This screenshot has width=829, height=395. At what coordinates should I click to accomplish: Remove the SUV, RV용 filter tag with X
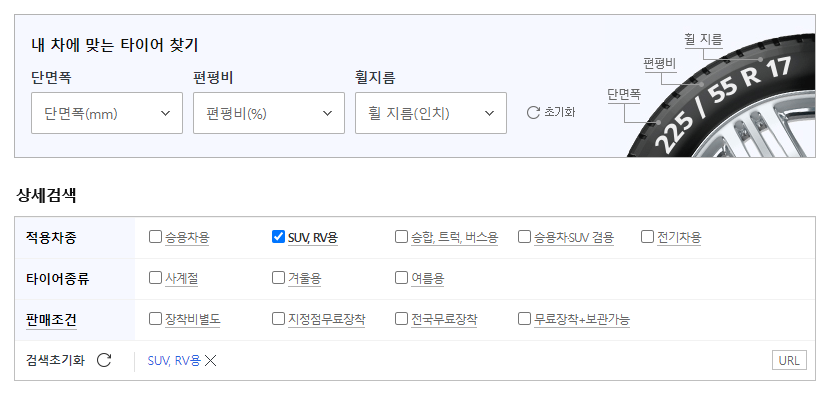pyautogui.click(x=211, y=361)
